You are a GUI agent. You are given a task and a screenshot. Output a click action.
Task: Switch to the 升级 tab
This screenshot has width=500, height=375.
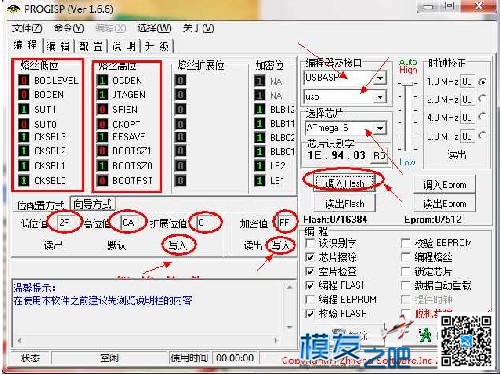[156, 46]
